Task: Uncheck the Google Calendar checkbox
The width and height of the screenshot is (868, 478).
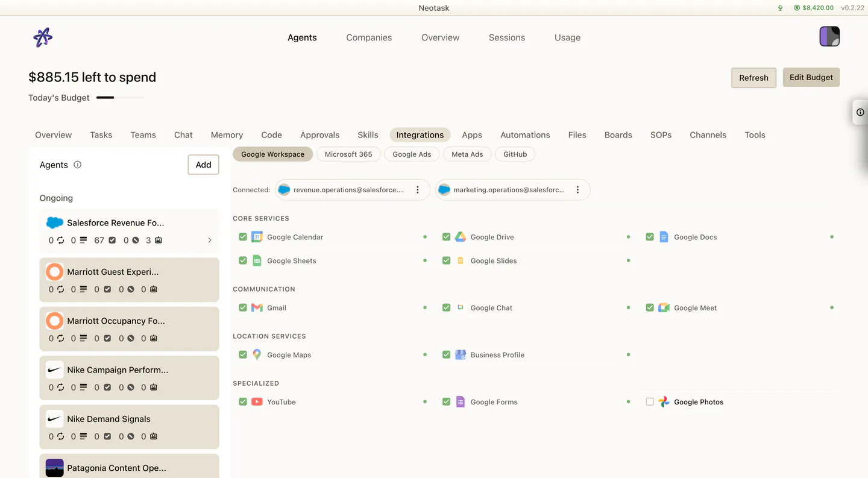Action: [x=243, y=237]
